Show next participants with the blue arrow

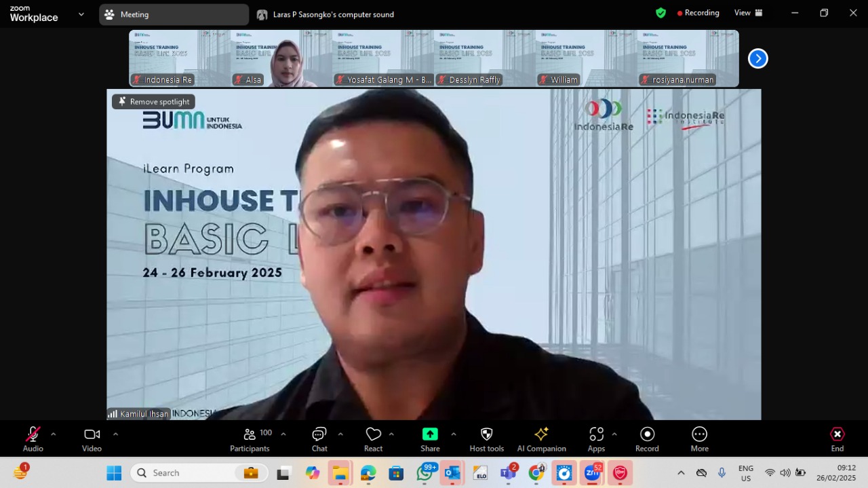(x=757, y=58)
